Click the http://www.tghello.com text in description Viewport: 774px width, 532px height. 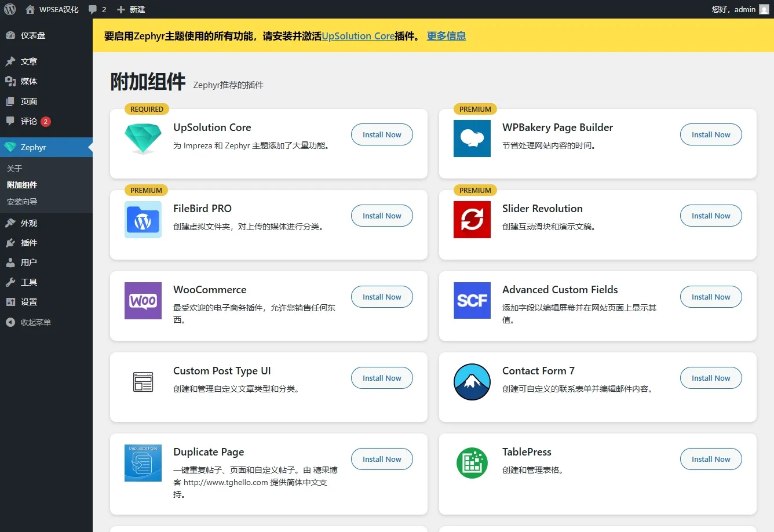pos(226,482)
